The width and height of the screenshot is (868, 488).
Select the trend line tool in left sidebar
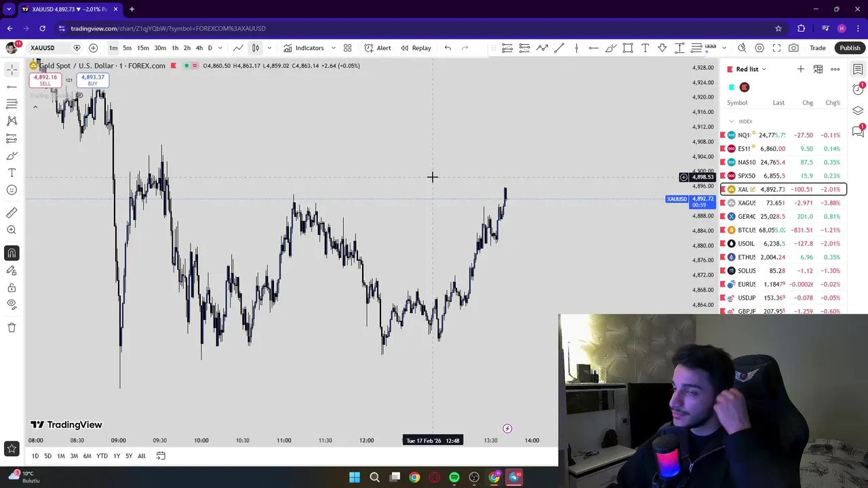pyautogui.click(x=12, y=87)
